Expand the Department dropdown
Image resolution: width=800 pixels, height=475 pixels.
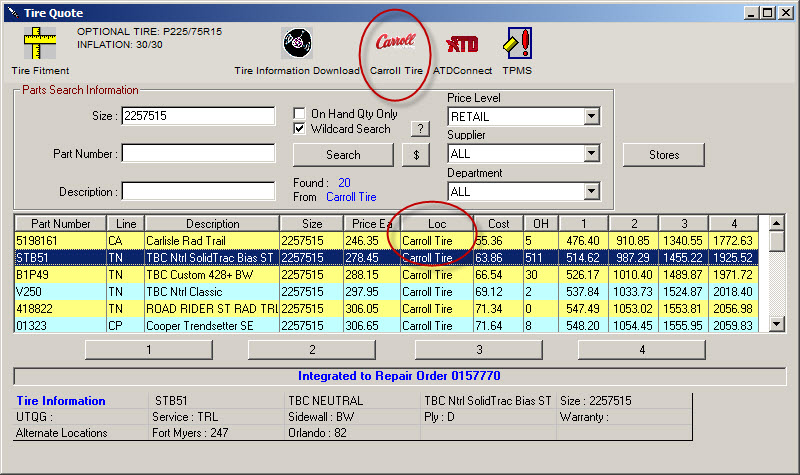coord(591,191)
